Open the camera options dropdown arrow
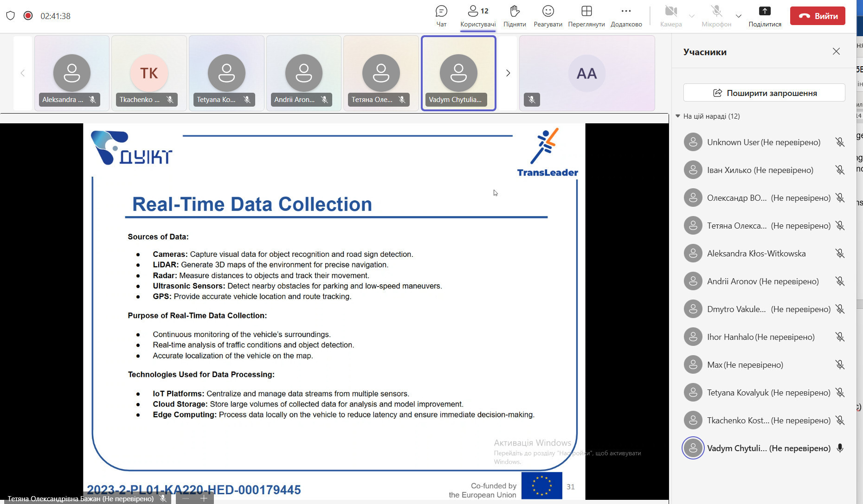The height and width of the screenshot is (504, 863). 692,16
